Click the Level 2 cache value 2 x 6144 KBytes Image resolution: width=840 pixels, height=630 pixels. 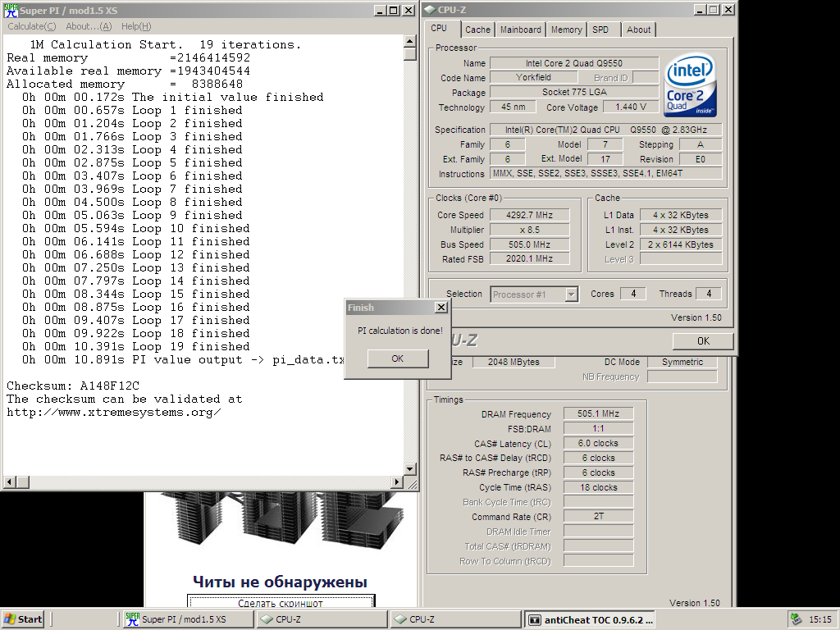[x=681, y=244]
